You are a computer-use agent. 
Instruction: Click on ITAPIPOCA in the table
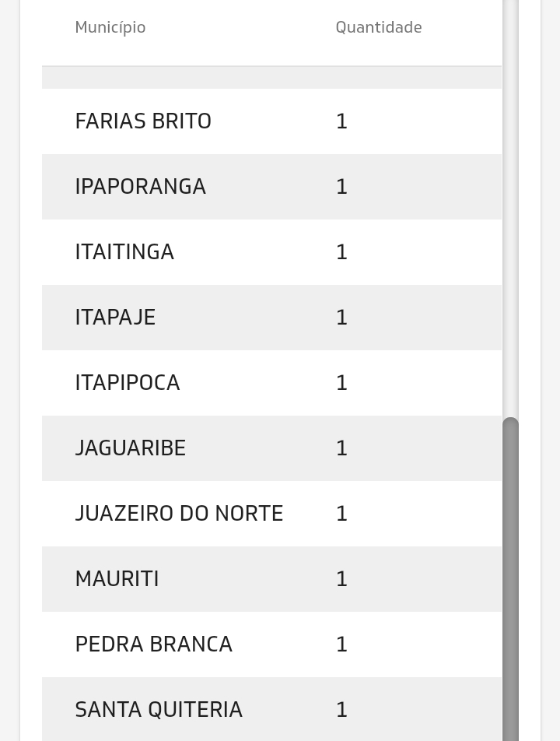[128, 383]
